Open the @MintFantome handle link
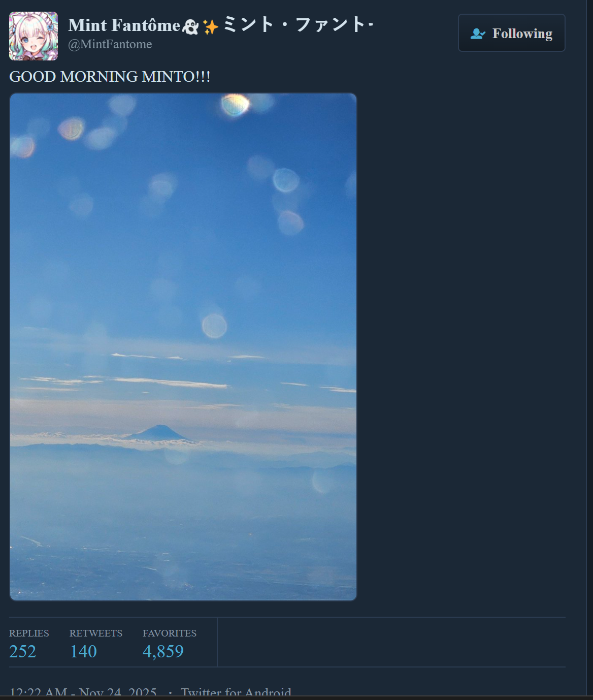The image size is (593, 700). [x=110, y=44]
